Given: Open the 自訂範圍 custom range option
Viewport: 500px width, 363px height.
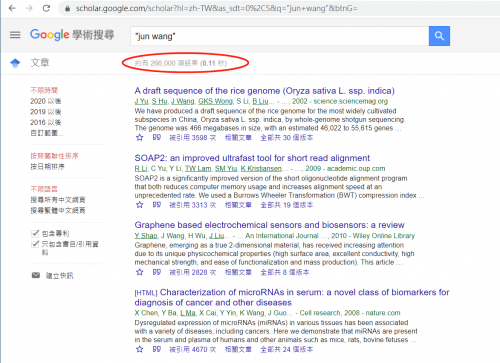Looking at the screenshot, I should pyautogui.click(x=47, y=133).
